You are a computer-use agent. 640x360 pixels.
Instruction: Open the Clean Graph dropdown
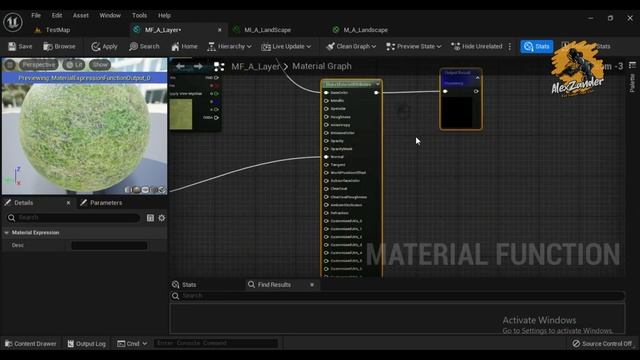point(351,47)
